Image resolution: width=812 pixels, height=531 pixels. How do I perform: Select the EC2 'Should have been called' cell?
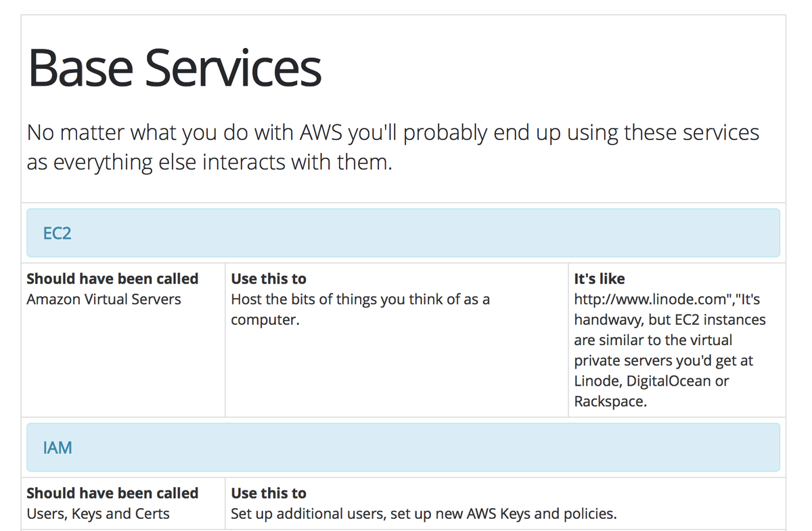pyautogui.click(x=112, y=278)
